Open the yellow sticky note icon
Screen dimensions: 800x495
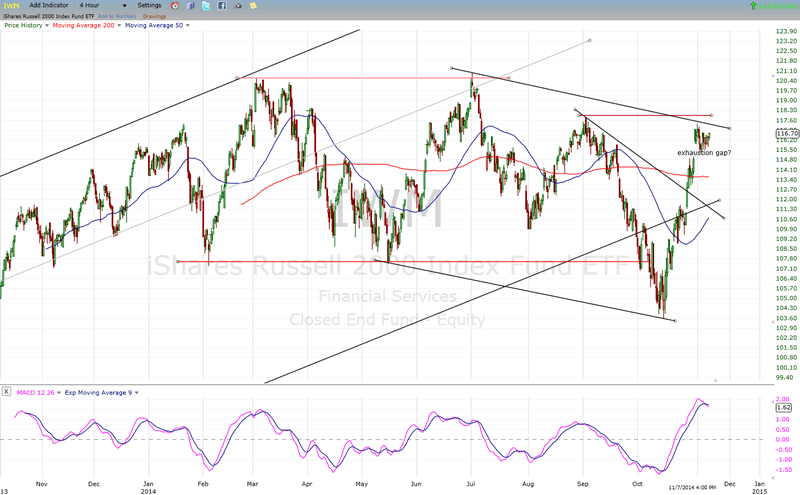point(256,6)
